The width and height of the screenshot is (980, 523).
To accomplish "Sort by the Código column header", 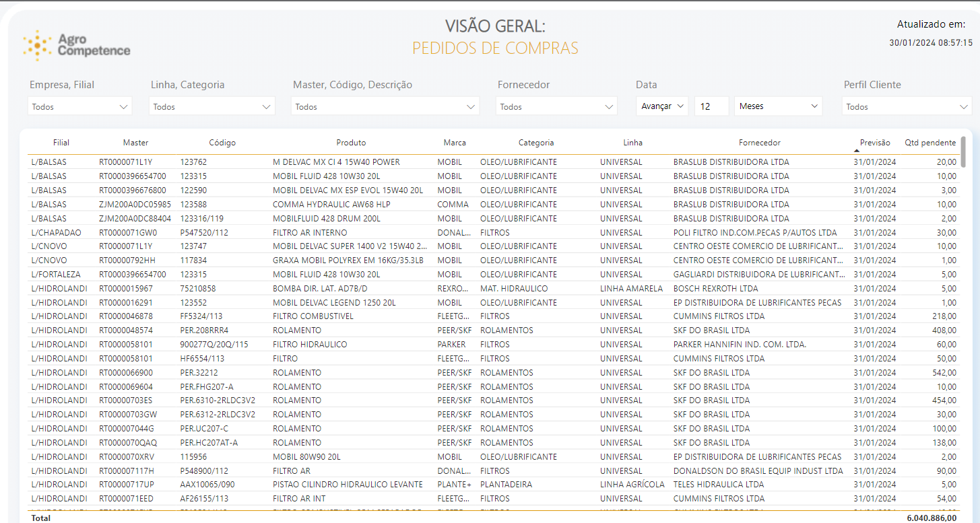I will point(222,143).
